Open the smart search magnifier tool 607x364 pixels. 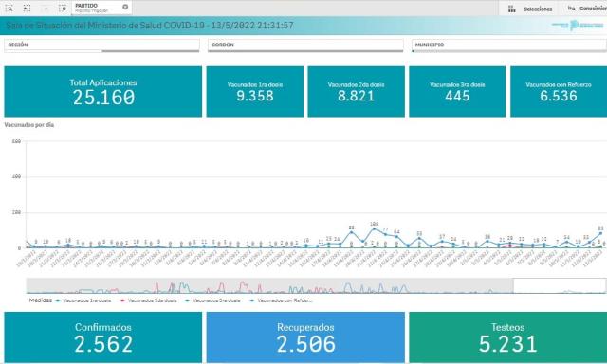(x=9, y=8)
